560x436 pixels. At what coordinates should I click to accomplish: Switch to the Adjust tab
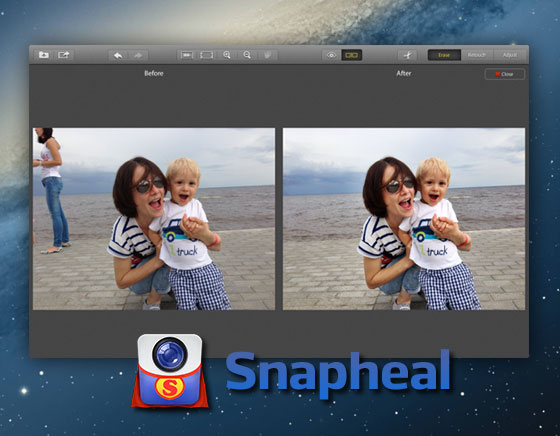(510, 55)
